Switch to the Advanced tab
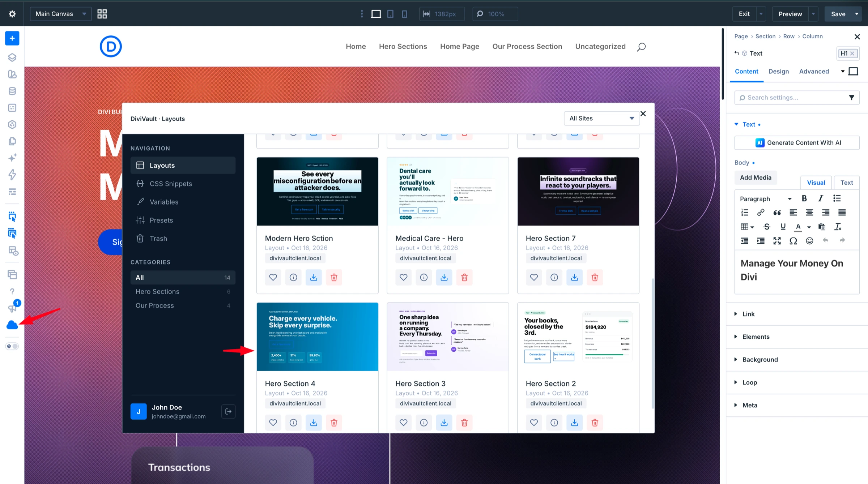This screenshot has width=868, height=484. [814, 72]
